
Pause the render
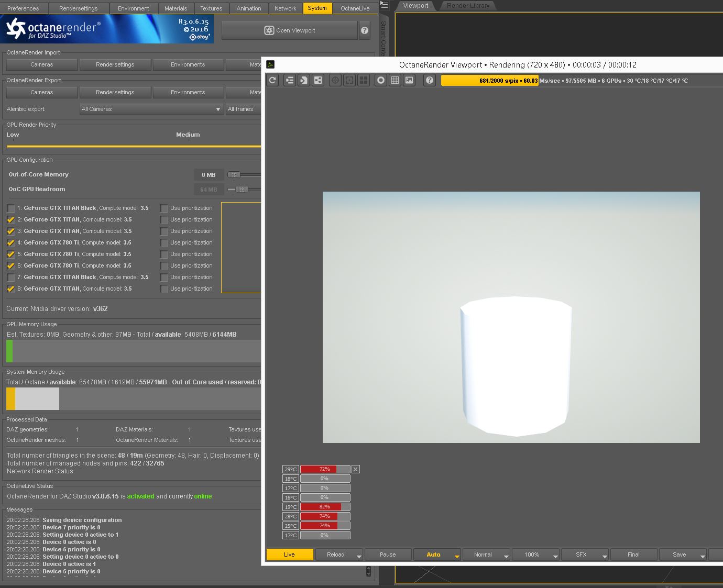point(388,554)
